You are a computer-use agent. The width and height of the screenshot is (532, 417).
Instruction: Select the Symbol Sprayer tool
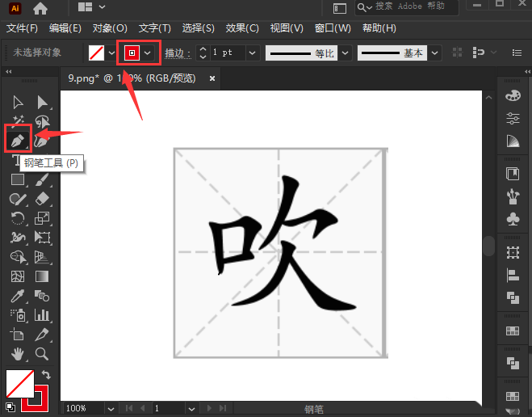[18, 315]
